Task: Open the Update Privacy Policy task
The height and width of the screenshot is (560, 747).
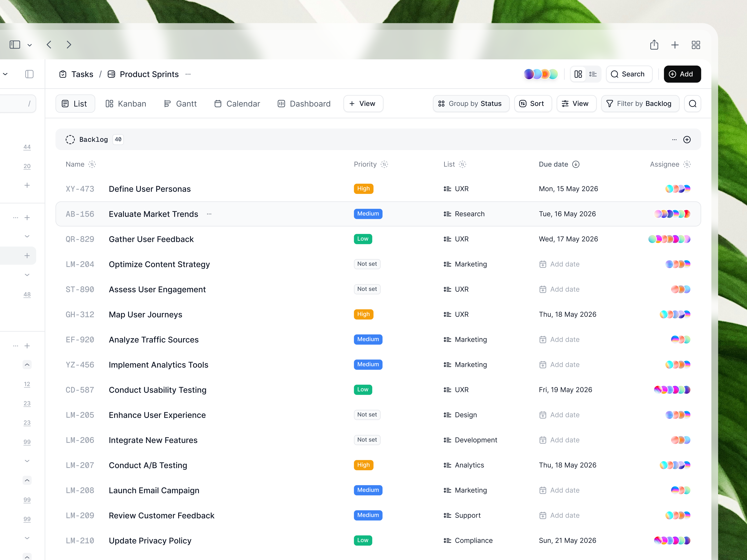Action: 150,541
